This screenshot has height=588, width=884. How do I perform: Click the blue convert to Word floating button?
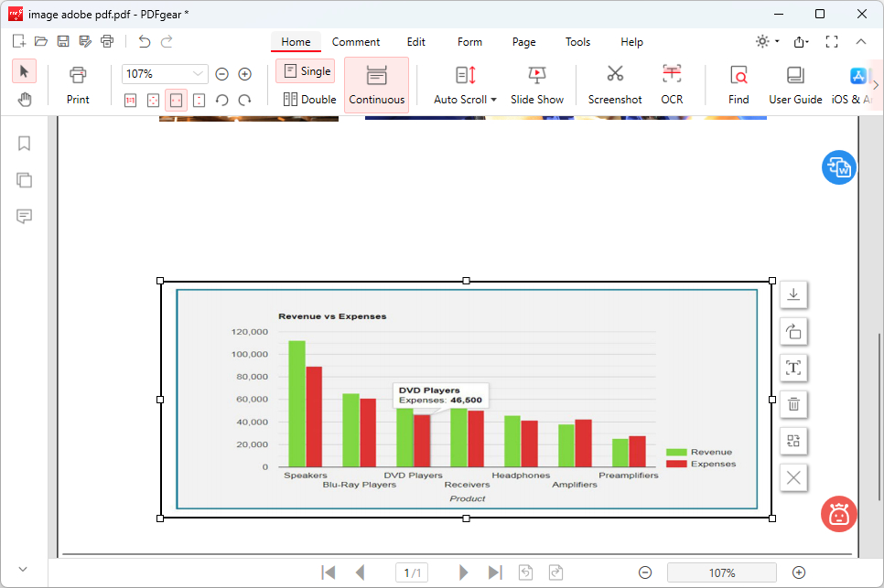pos(839,167)
